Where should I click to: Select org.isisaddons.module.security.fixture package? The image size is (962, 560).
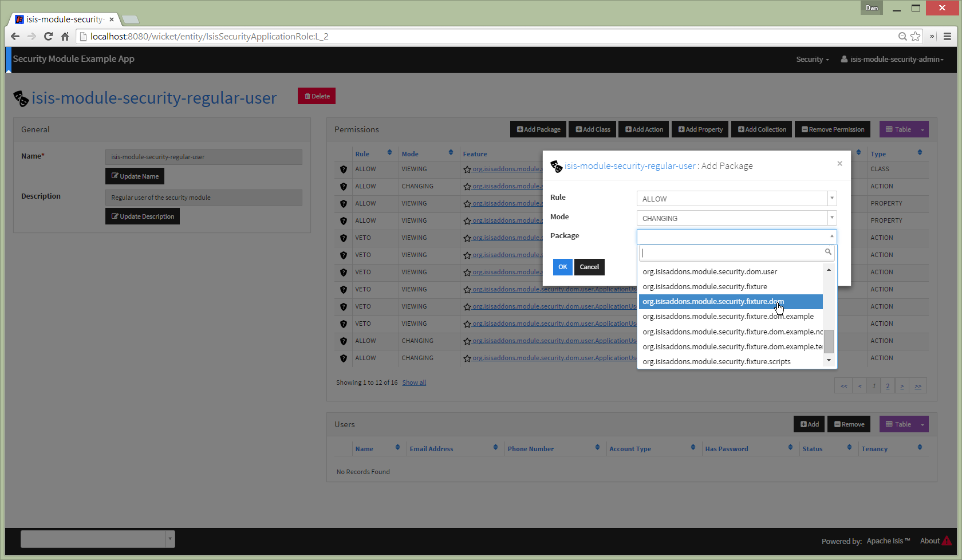coord(731,286)
